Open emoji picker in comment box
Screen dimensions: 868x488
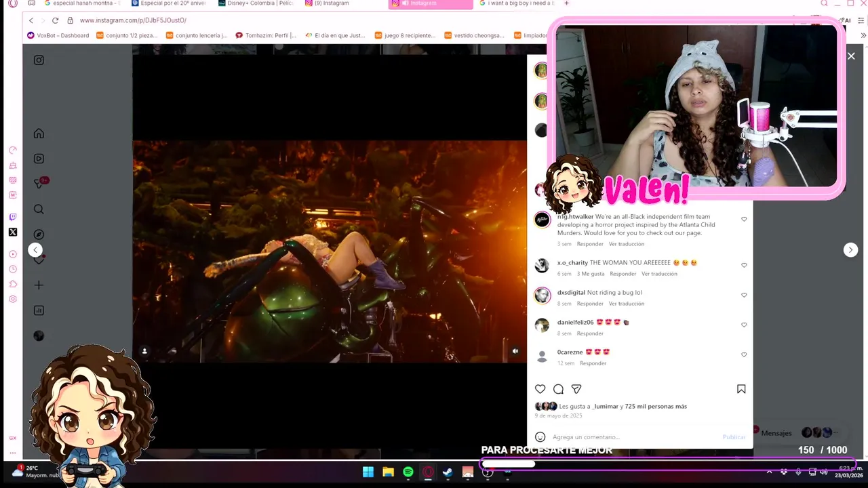point(540,437)
